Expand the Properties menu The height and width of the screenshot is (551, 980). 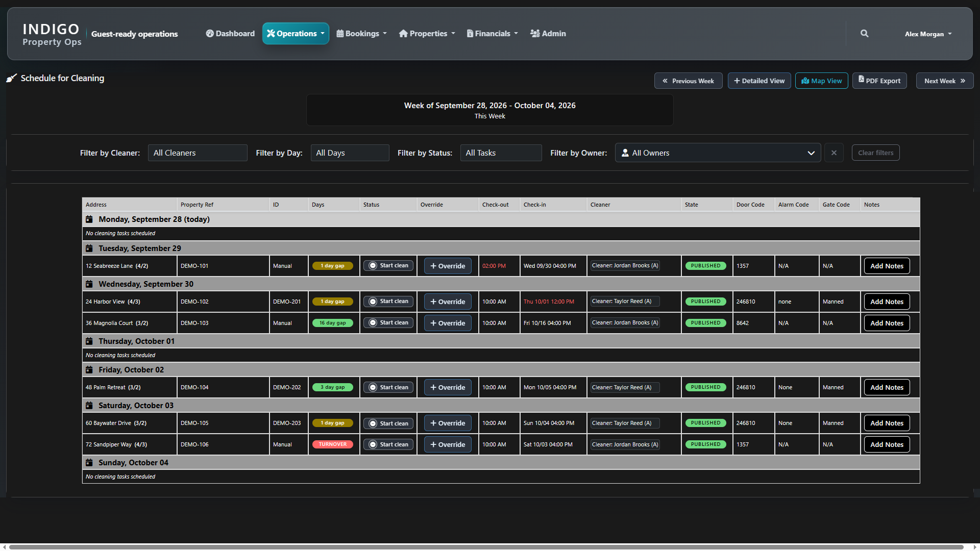pos(427,34)
